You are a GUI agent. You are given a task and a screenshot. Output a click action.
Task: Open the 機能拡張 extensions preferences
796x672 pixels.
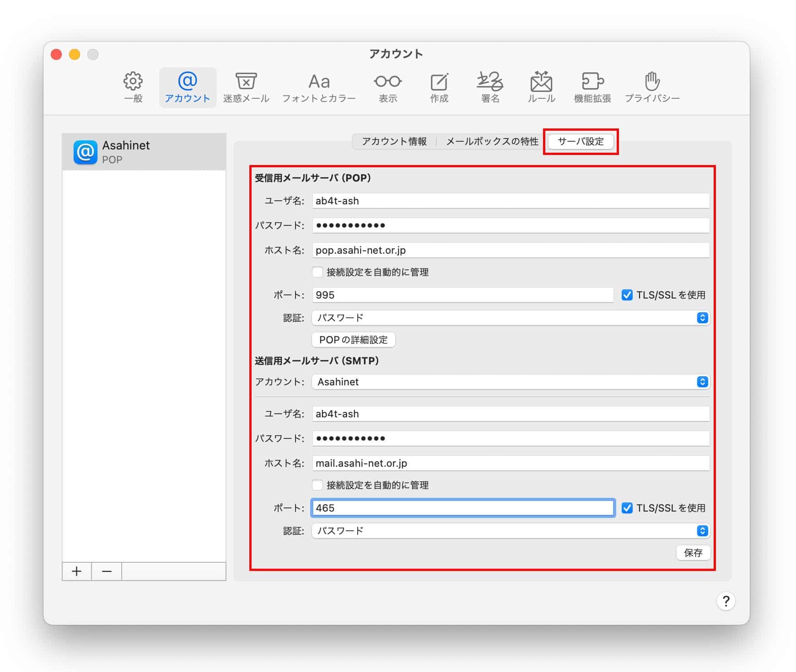tap(592, 87)
